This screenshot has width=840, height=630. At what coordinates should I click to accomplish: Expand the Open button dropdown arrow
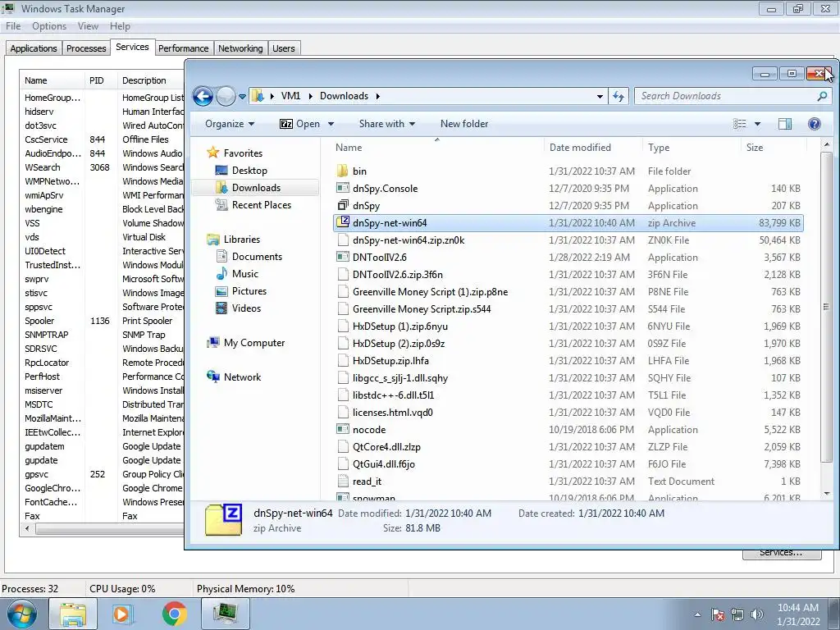[331, 124]
